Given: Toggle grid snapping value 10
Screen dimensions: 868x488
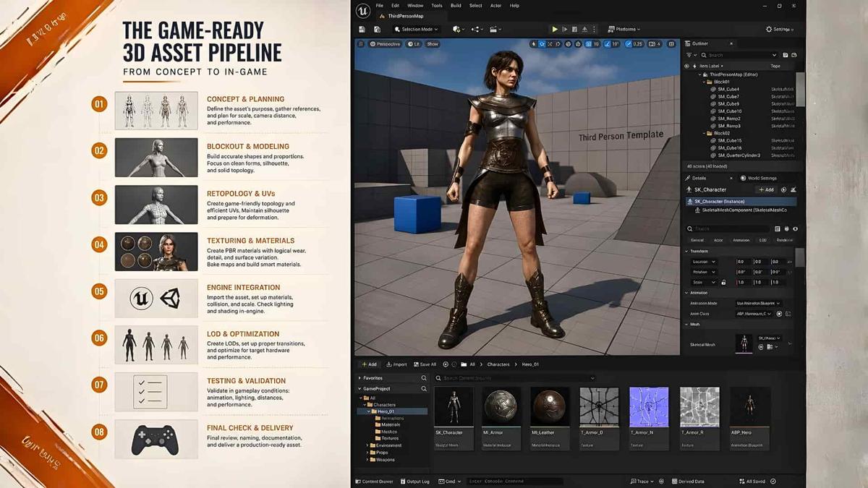Looking at the screenshot, I should [592, 44].
